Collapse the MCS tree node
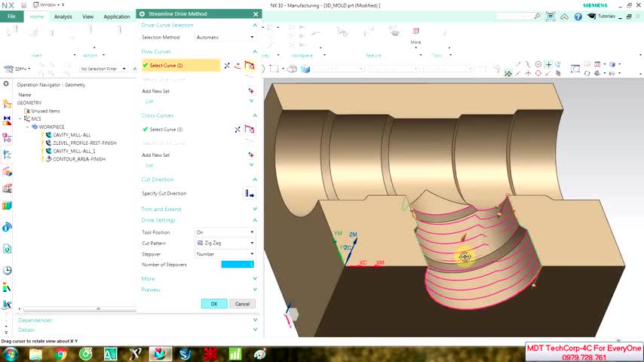The height and width of the screenshot is (362, 644). (x=20, y=118)
